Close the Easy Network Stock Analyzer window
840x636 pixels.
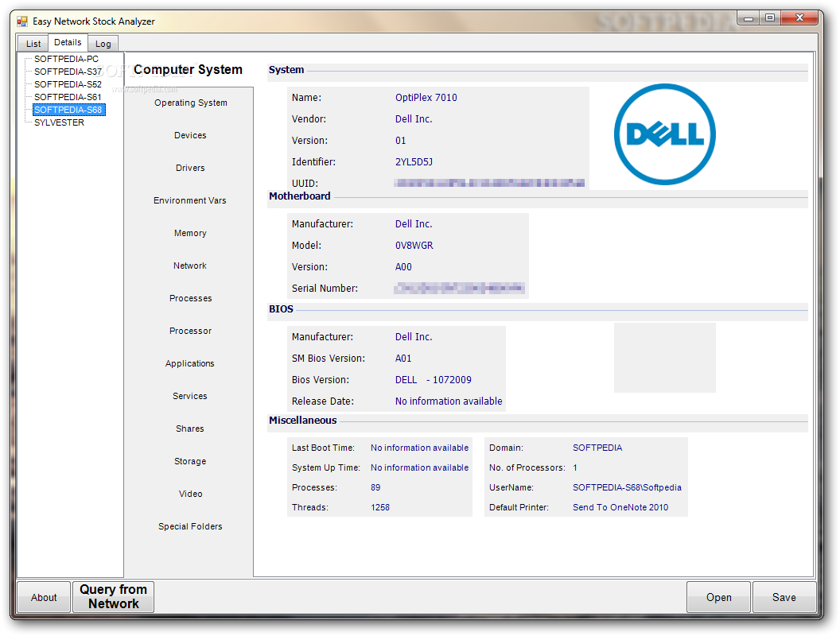799,18
